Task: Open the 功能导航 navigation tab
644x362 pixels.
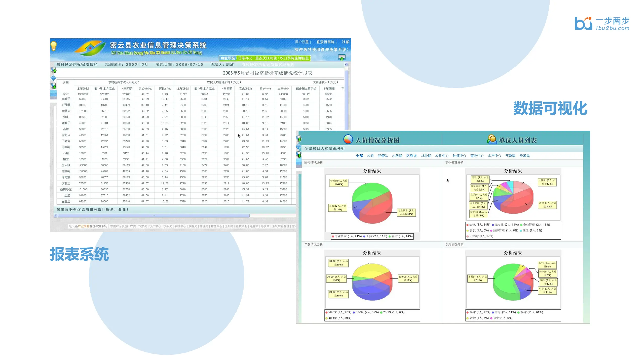Action: pyautogui.click(x=228, y=58)
